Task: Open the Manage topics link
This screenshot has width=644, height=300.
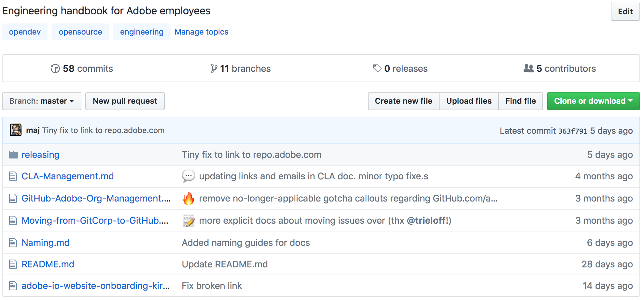Action: tap(202, 32)
